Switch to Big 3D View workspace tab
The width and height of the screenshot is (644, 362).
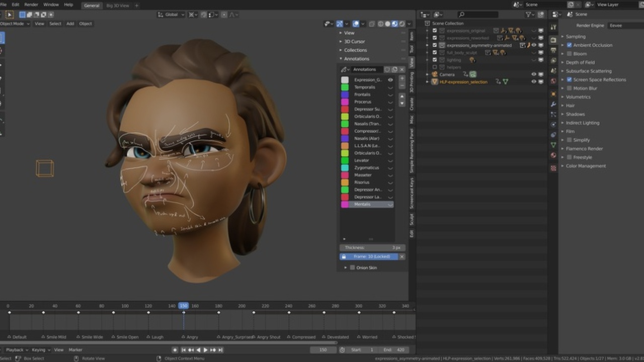click(x=117, y=6)
